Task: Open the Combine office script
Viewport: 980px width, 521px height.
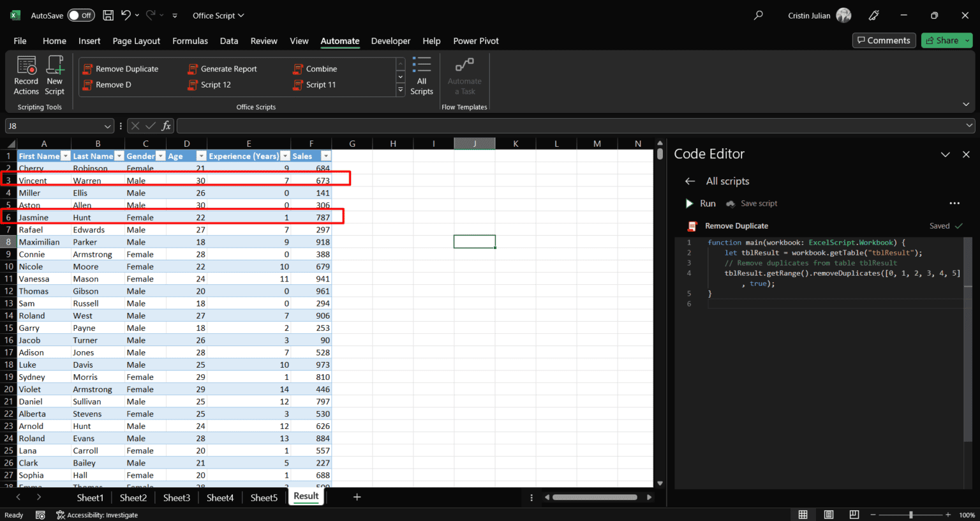Action: point(320,68)
